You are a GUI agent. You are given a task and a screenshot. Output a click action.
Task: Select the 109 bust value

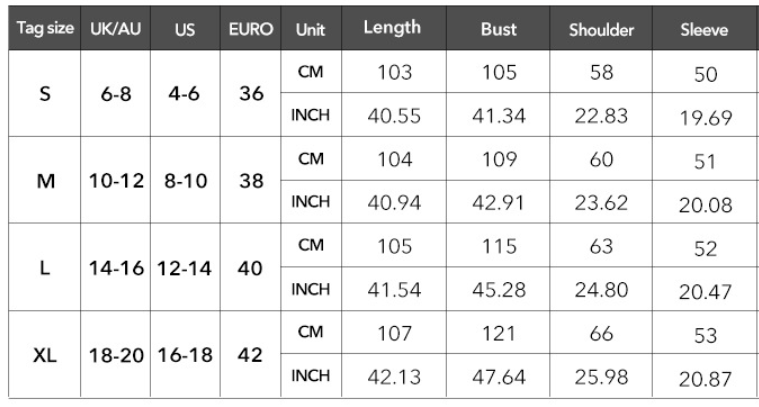click(x=498, y=160)
